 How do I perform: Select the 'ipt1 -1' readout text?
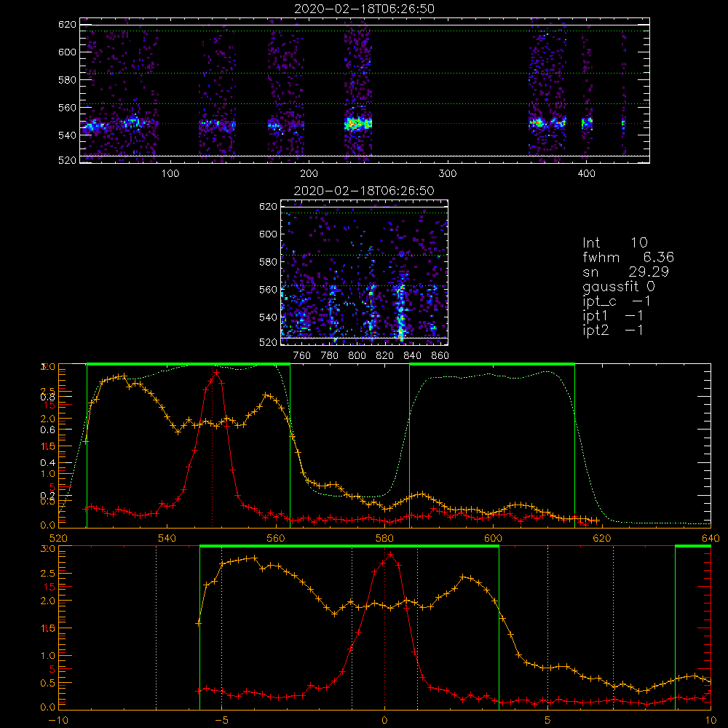pos(612,316)
